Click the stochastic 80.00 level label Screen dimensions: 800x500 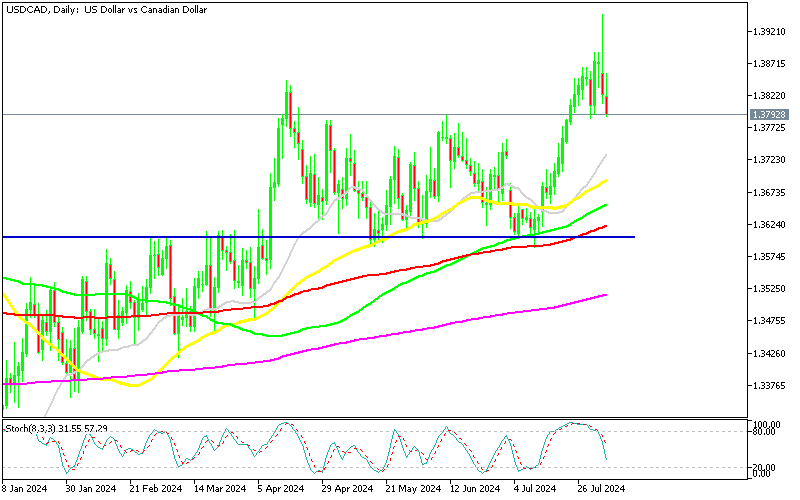point(765,431)
